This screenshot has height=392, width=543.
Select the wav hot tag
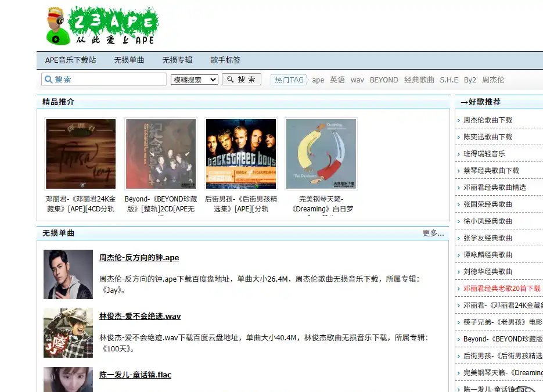click(357, 80)
